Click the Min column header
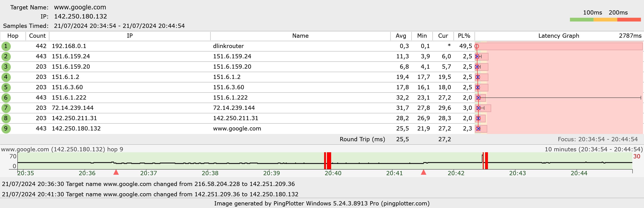This screenshot has width=644, height=208. pos(422,36)
